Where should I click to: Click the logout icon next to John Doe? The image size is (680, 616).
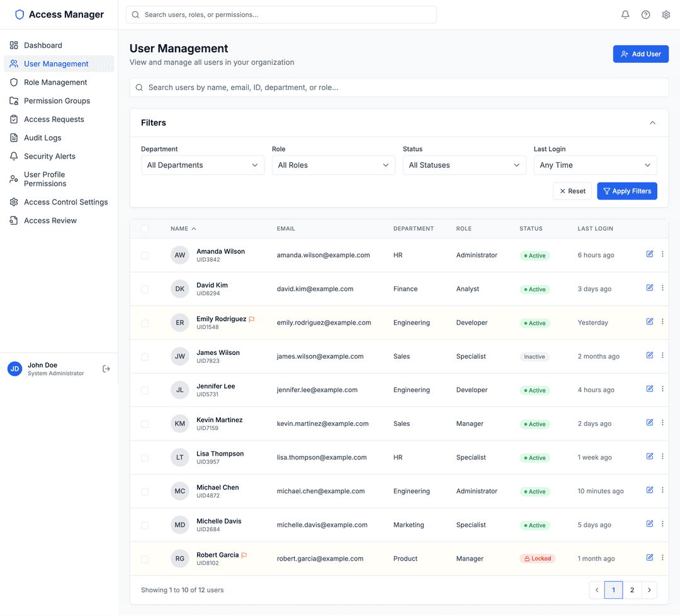point(105,369)
